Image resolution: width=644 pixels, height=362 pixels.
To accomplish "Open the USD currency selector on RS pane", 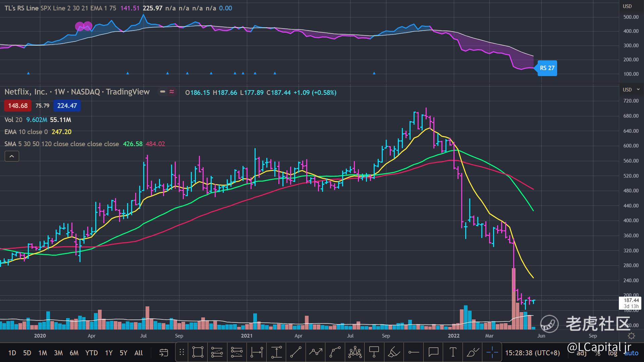I will coord(627,6).
